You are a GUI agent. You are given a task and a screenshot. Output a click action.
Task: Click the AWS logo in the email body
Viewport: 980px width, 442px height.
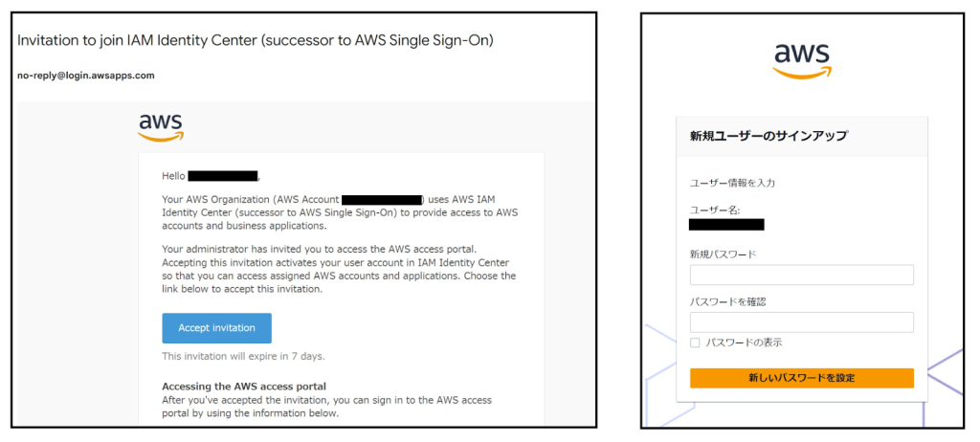point(161,128)
